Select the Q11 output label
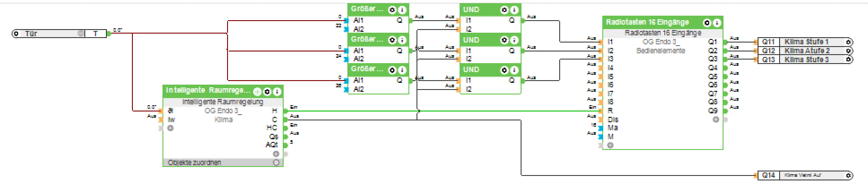The width and height of the screenshot is (868, 184). (768, 42)
